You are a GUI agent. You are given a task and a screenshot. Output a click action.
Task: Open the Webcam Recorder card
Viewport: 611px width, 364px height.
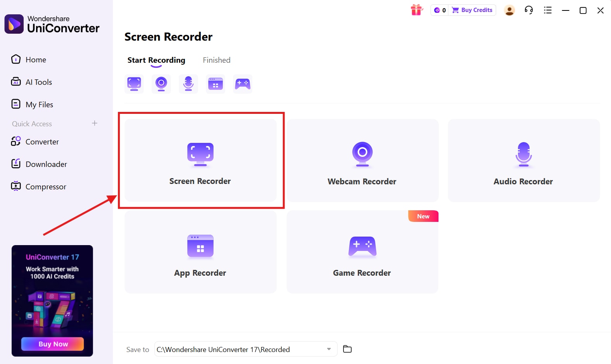(362, 160)
